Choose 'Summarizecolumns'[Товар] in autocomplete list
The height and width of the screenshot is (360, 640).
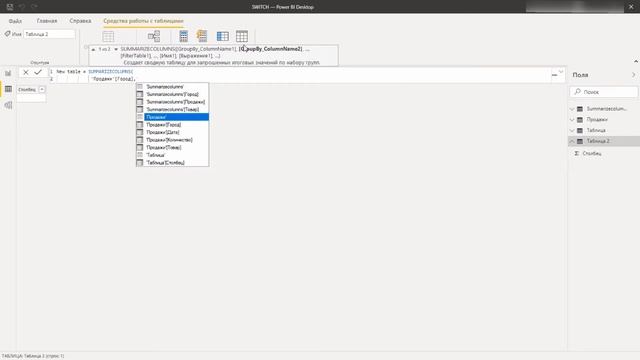[x=172, y=109]
